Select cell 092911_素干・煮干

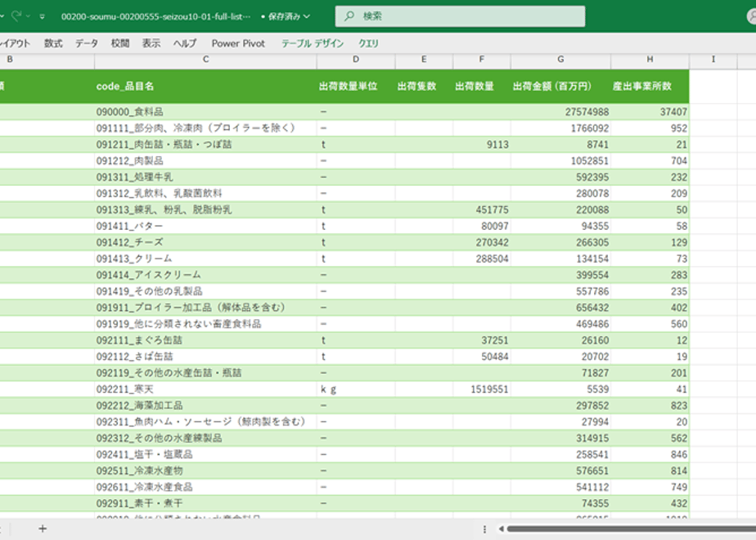[x=206, y=503]
